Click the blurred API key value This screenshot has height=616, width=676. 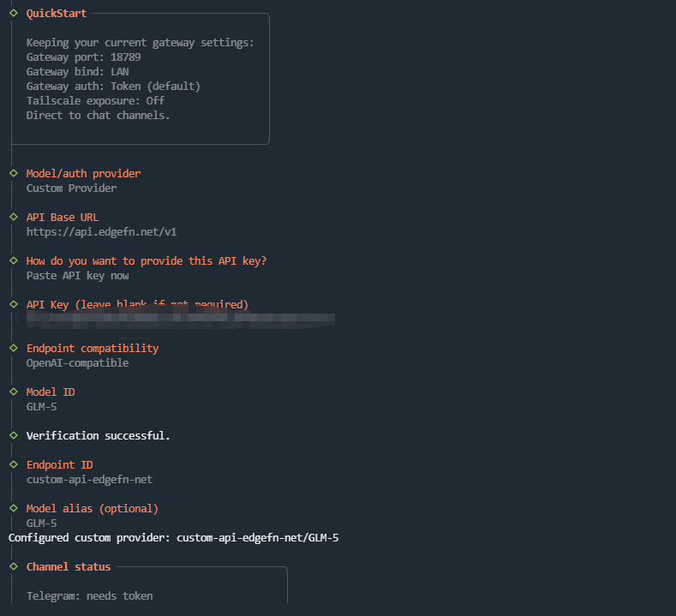pyautogui.click(x=176, y=320)
